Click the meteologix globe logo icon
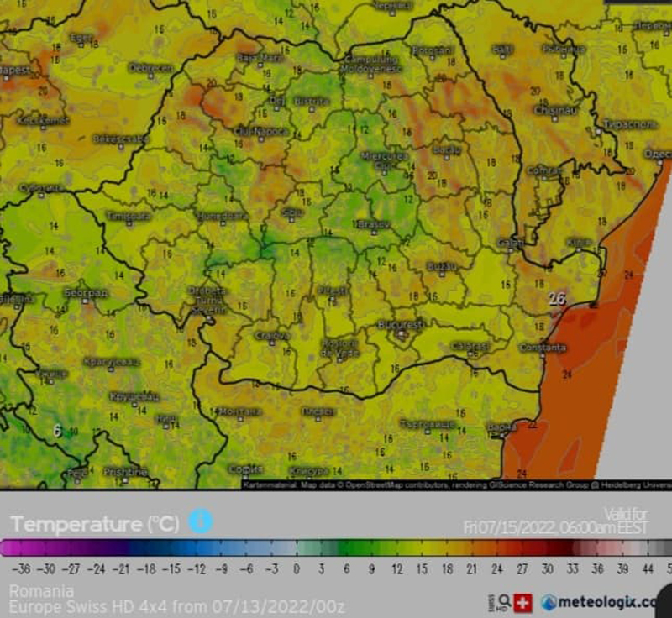The height and width of the screenshot is (618, 672). pos(549,602)
